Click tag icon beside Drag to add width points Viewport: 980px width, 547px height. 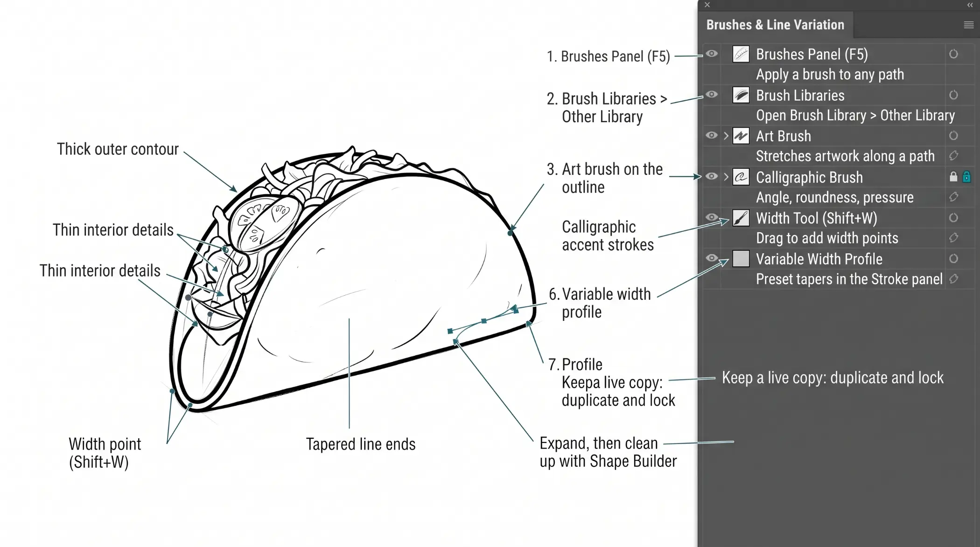[953, 238]
